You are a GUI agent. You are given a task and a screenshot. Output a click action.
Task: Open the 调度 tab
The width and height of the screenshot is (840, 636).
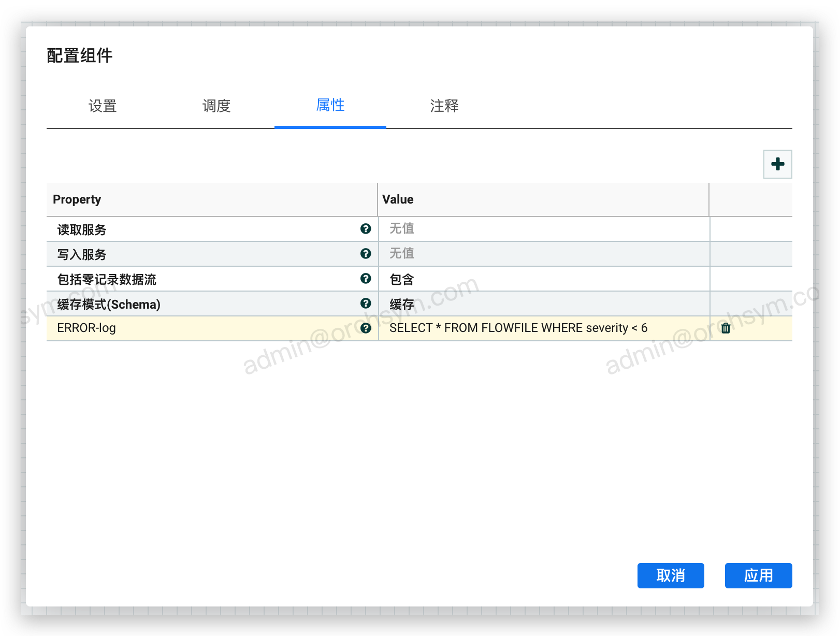click(x=216, y=106)
